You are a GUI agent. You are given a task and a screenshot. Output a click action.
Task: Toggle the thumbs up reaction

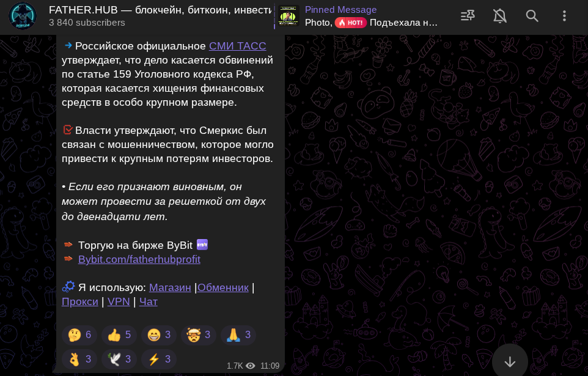[119, 334]
